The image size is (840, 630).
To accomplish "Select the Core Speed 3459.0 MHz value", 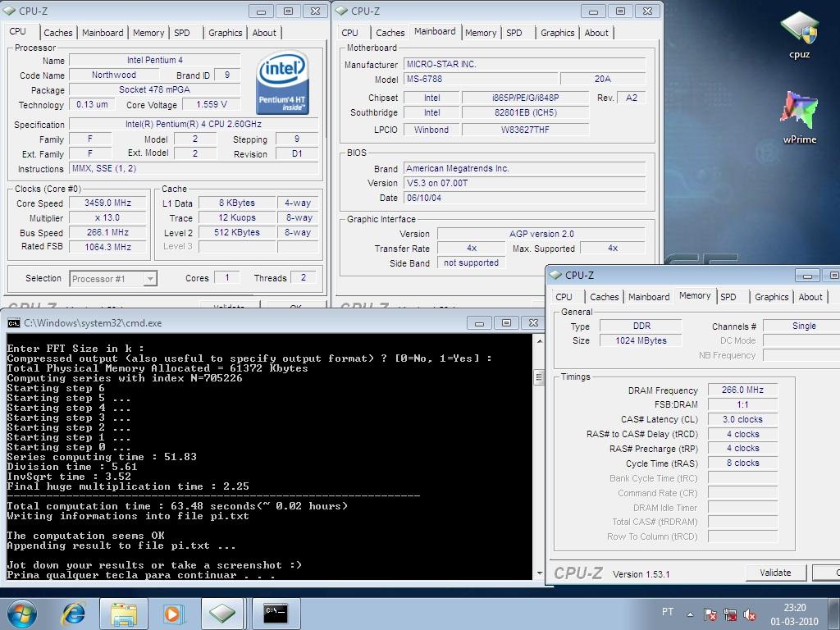I will coord(107,203).
